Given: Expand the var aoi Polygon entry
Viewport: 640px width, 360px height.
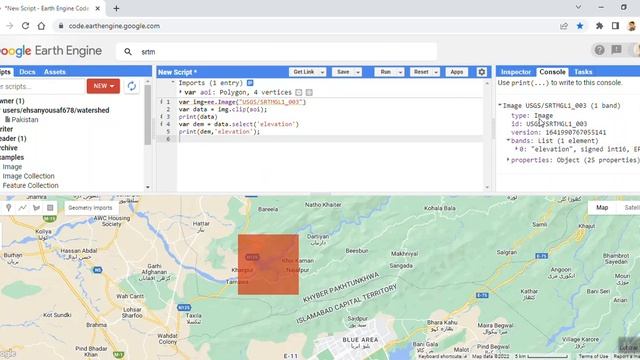Looking at the screenshot, I should pyautogui.click(x=180, y=92).
